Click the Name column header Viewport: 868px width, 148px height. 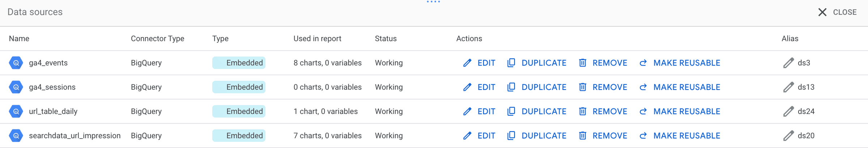coord(19,38)
